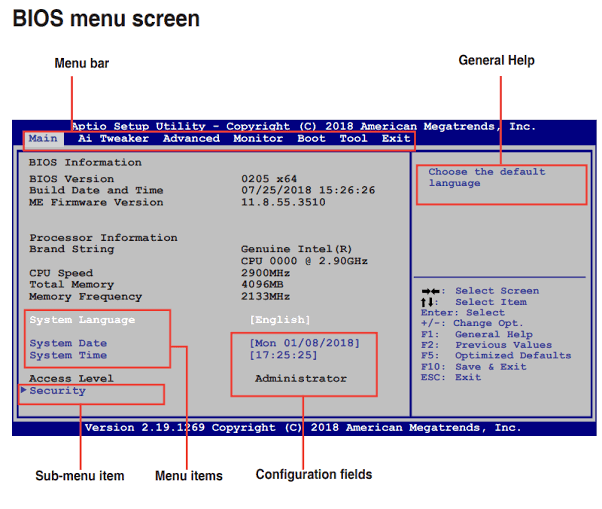Click the 4096MB memory value

[x=262, y=284]
